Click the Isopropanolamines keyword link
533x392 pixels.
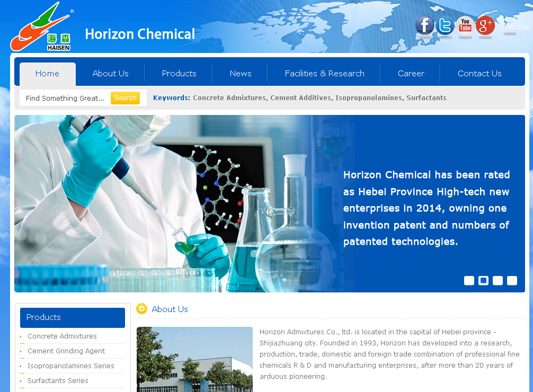coord(369,98)
